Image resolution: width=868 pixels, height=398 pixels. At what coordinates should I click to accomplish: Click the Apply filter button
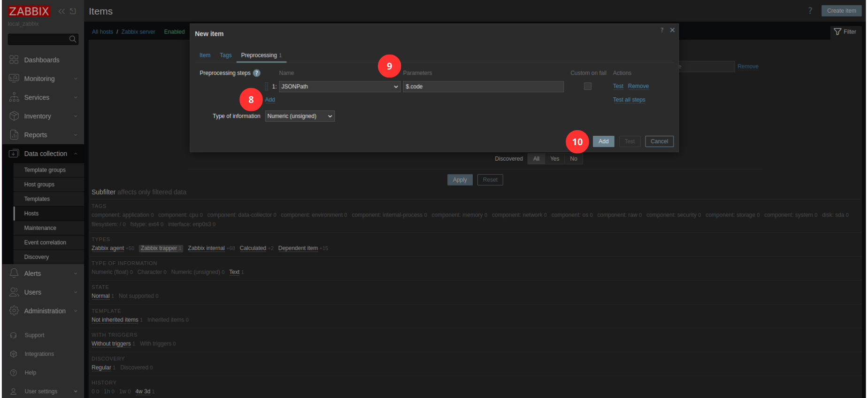point(460,180)
